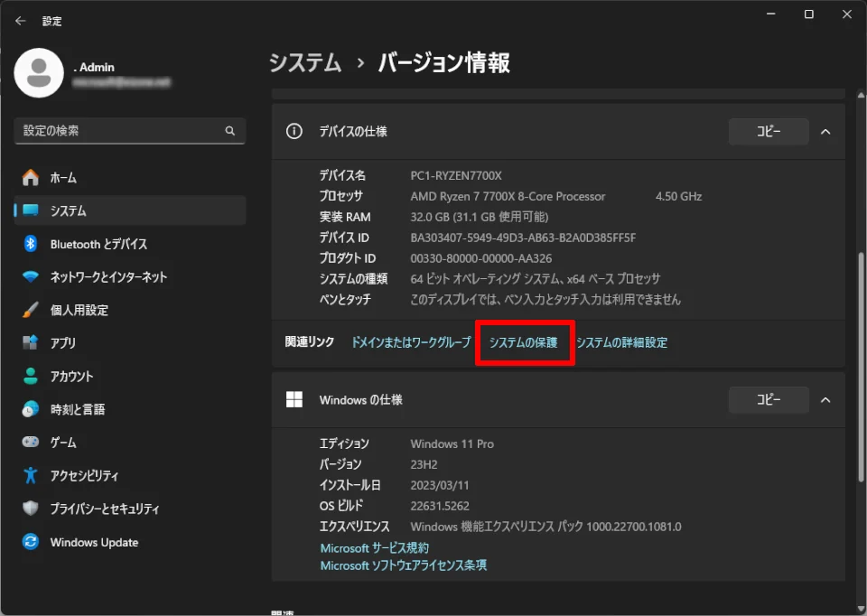The height and width of the screenshot is (616, 867).
Task: Open ドメインまたはワークグループ link
Action: click(411, 342)
